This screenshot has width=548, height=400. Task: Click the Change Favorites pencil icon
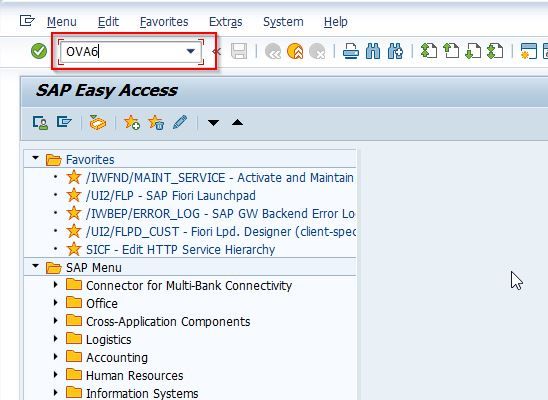point(180,123)
